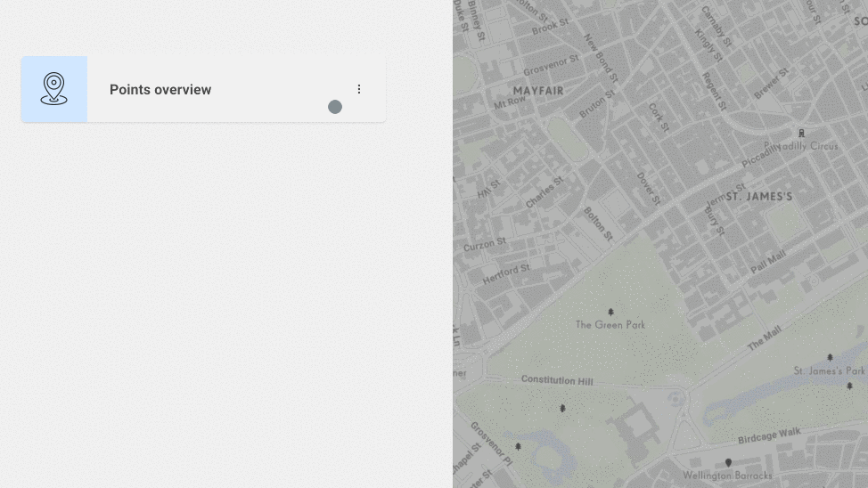Click the MAYFAIR district label on map
The image size is (868, 488).
coord(538,91)
